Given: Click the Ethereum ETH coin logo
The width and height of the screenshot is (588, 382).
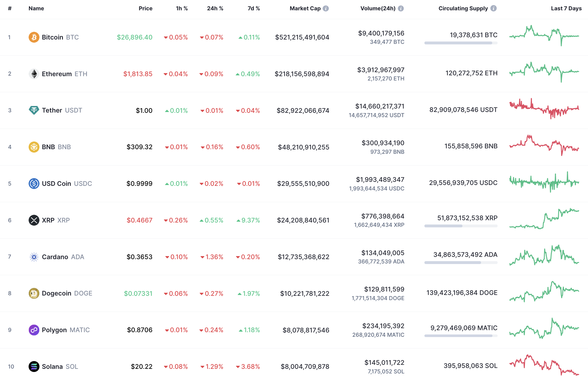Looking at the screenshot, I should coord(34,74).
